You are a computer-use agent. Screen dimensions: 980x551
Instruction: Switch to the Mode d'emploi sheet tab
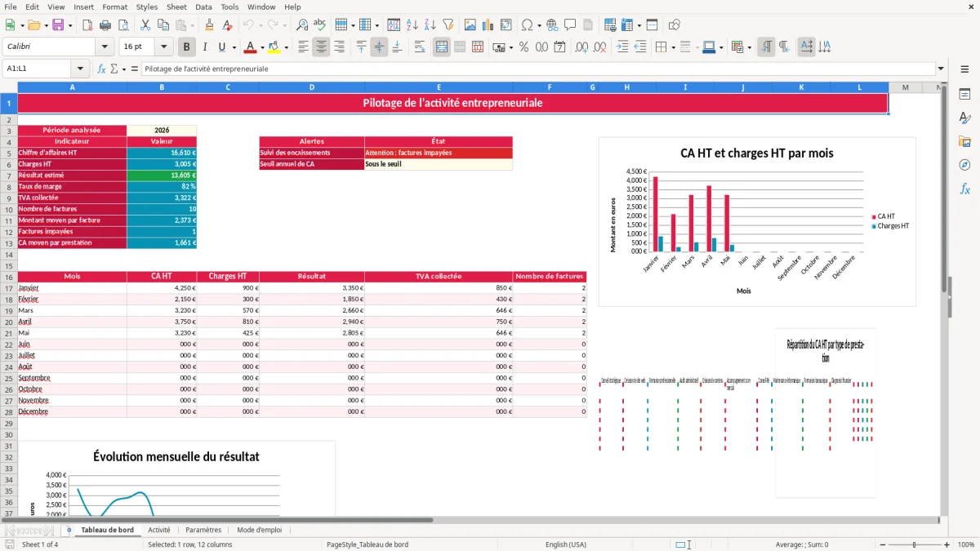click(x=259, y=530)
